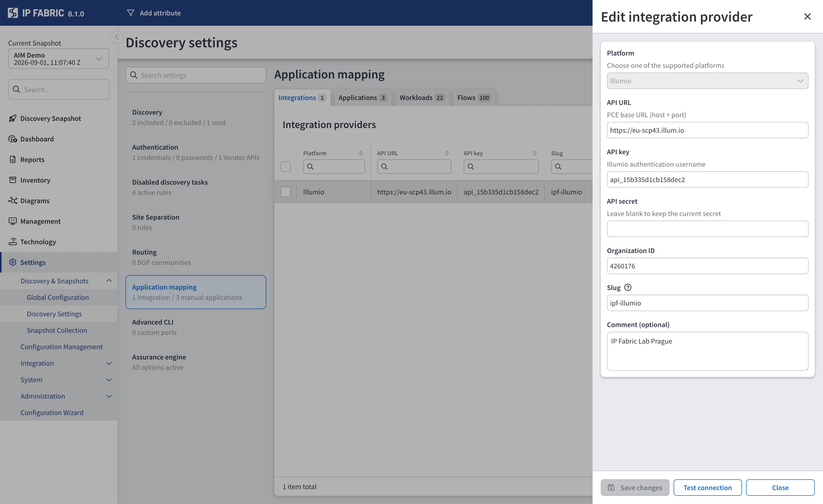823x504 pixels.
Task: Sort table by the Platform column arrows
Action: (x=361, y=153)
